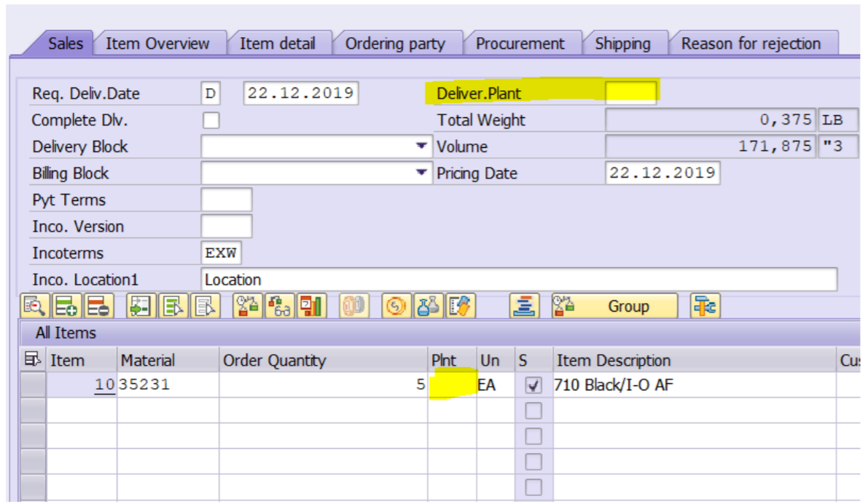The height and width of the screenshot is (504, 868).
Task: Click the insert item row icon
Action: point(66,307)
